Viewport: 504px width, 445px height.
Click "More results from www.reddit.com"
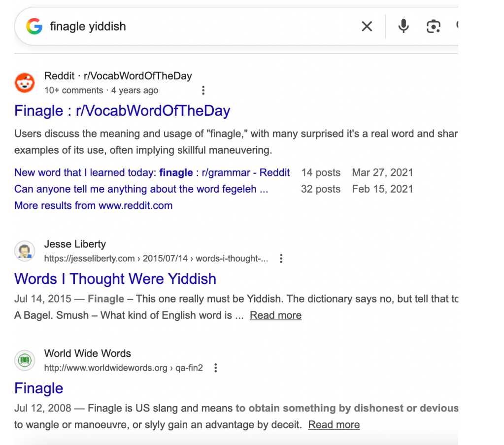93,205
